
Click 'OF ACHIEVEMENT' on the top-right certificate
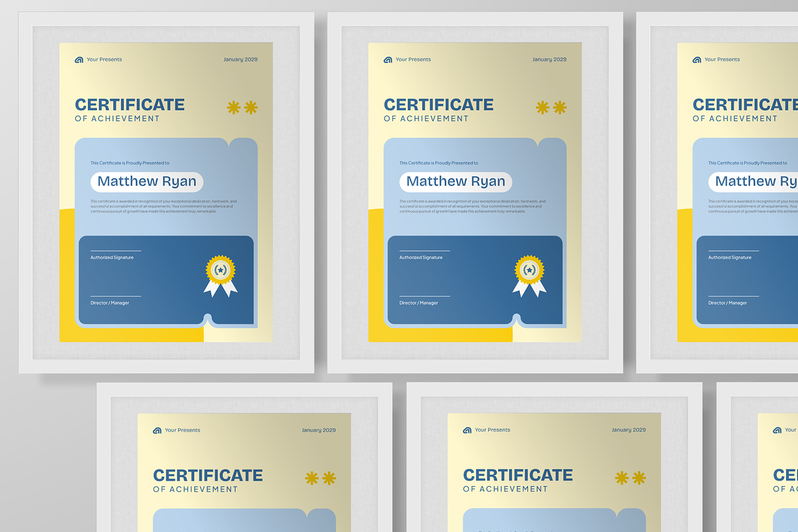coord(735,118)
